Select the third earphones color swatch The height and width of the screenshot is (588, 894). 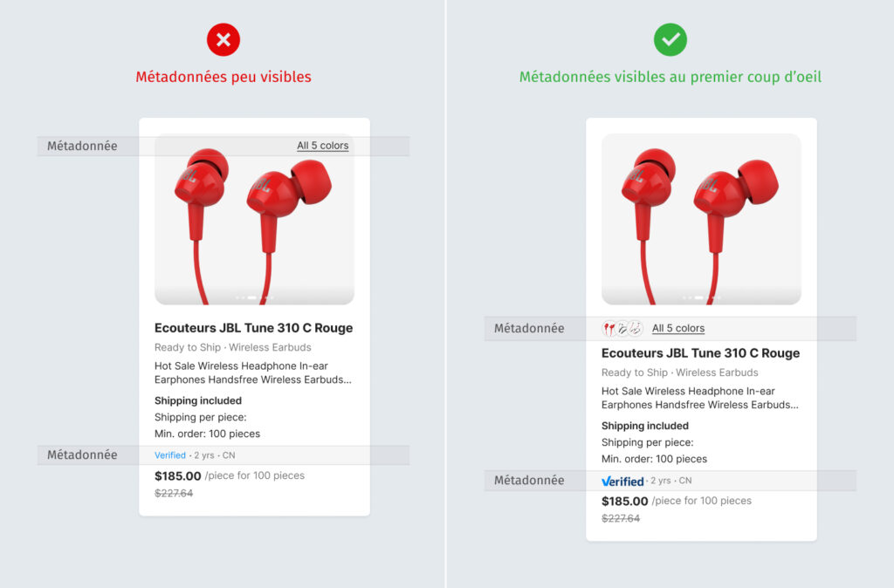636,329
